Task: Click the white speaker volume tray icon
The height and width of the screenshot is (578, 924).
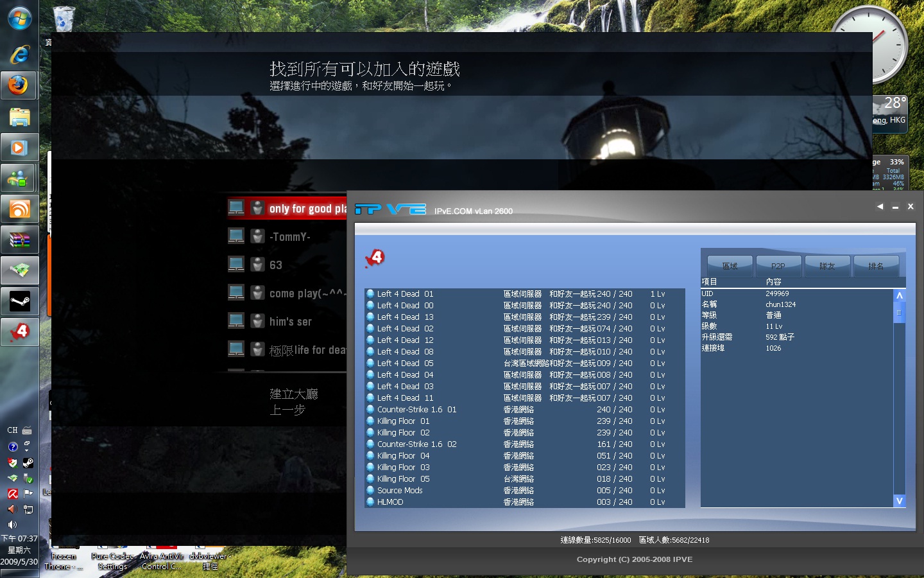Action: 12,525
